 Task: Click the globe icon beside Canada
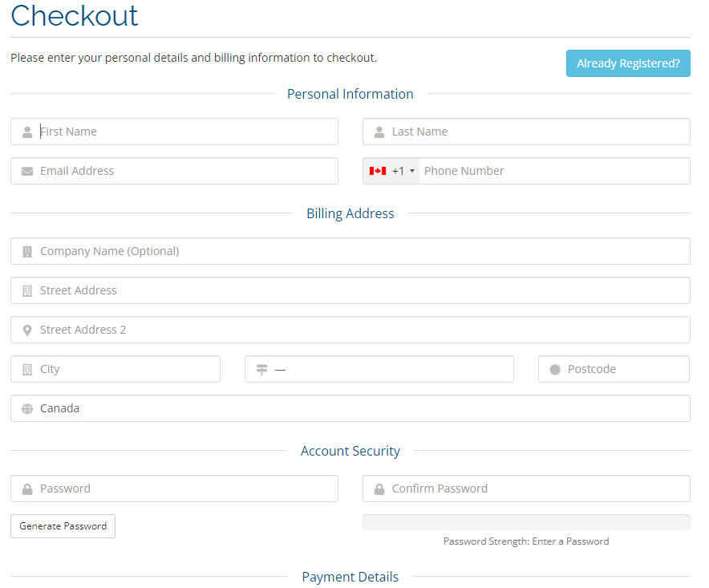[27, 409]
